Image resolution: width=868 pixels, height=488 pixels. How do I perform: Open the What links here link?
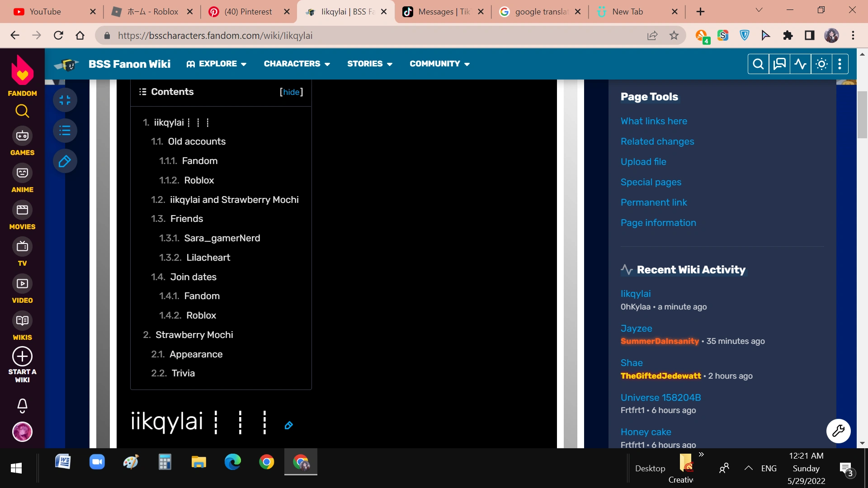[x=654, y=121]
